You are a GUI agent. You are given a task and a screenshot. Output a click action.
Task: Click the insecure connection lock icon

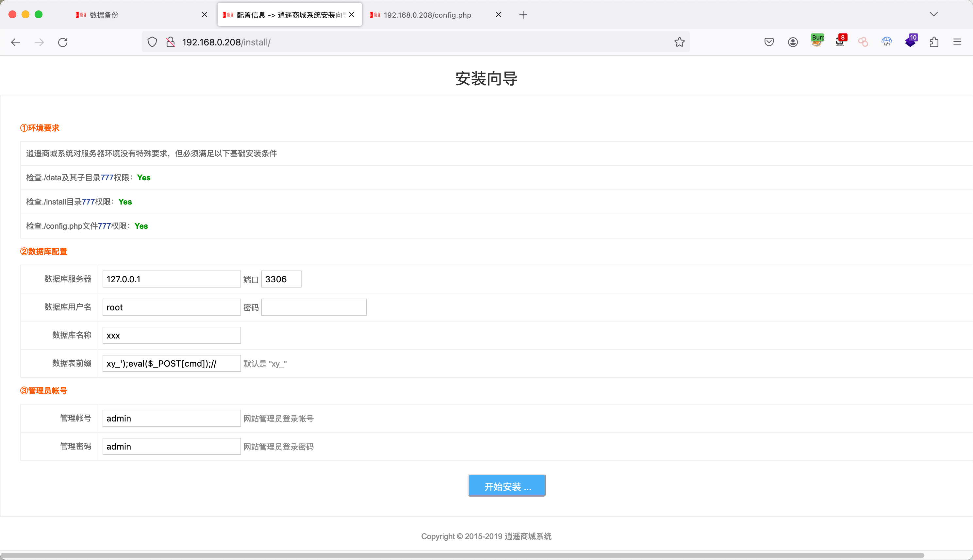(170, 42)
